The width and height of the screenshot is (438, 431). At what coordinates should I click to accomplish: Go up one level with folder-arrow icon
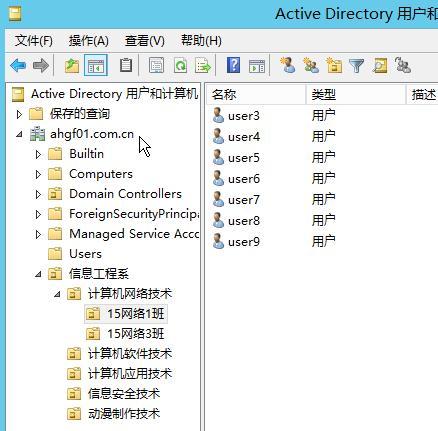coord(72,65)
